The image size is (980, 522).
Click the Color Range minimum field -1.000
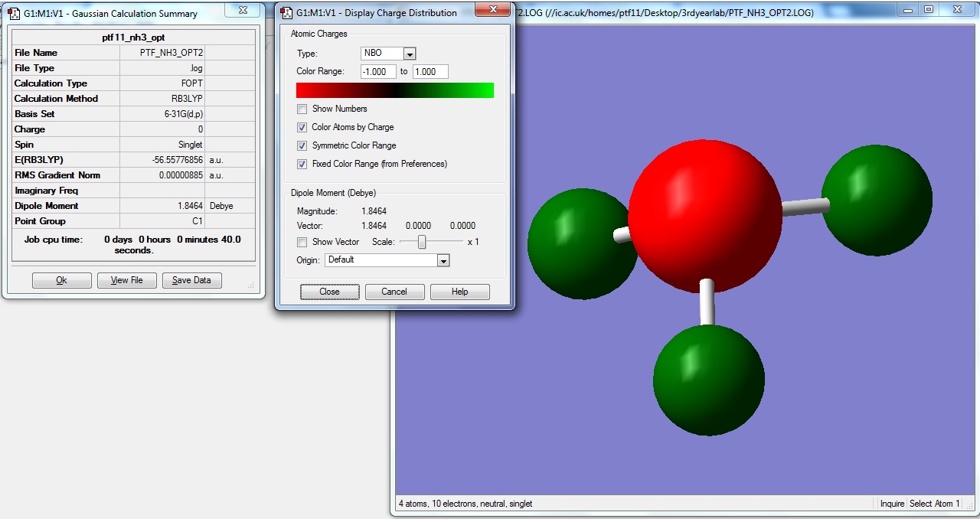pos(378,72)
